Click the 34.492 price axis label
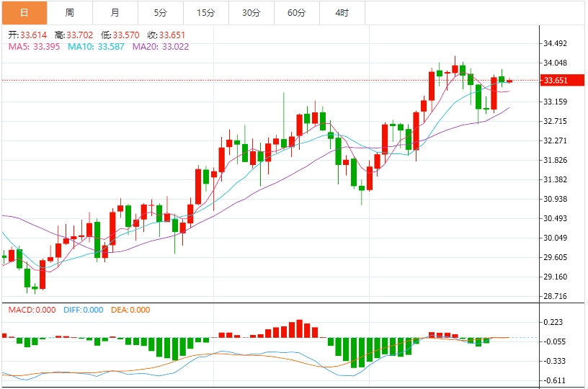The image size is (588, 389). 556,43
